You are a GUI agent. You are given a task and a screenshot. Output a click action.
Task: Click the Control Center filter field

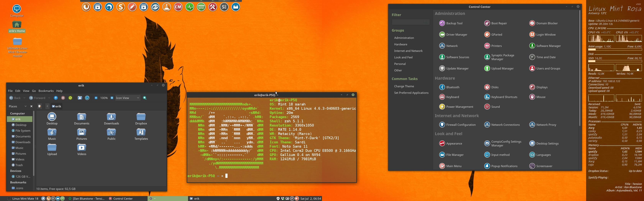[x=411, y=22]
